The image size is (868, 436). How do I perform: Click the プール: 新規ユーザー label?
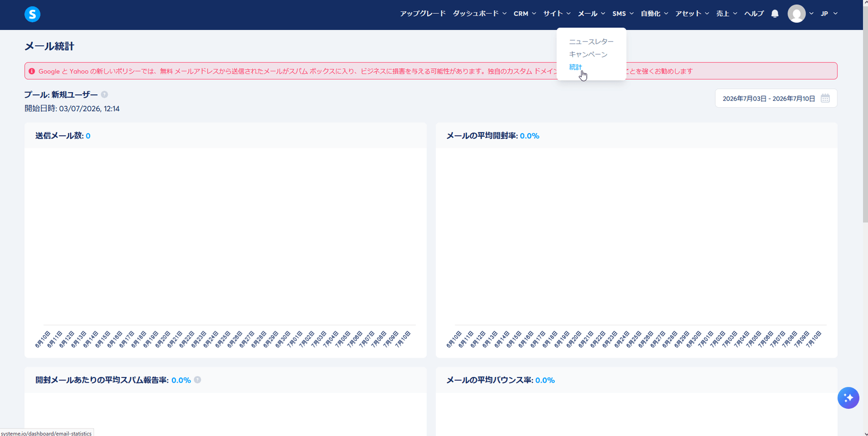tap(61, 94)
